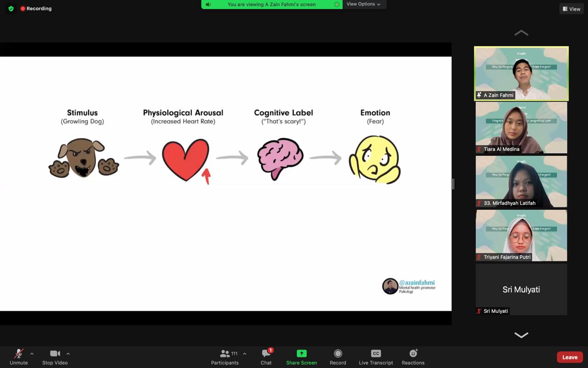Image resolution: width=588 pixels, height=368 pixels.
Task: Open the Participants panel icon
Action: 225,353
